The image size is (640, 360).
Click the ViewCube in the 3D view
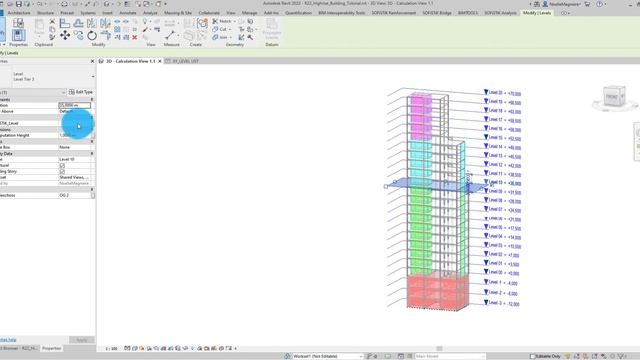614,97
